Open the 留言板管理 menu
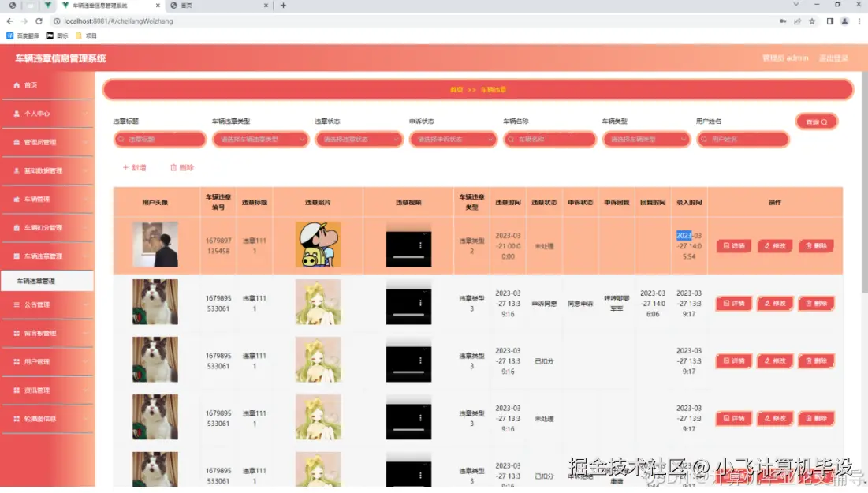868x493 pixels. 47,334
